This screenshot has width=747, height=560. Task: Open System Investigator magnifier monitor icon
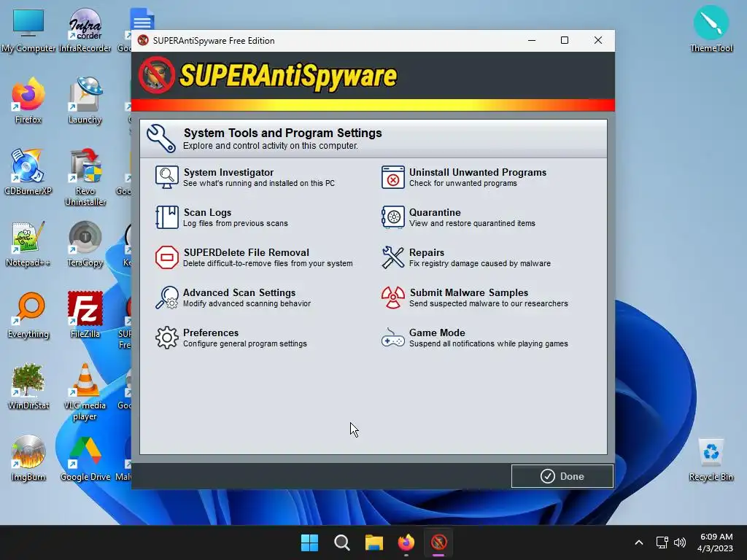[x=167, y=177]
